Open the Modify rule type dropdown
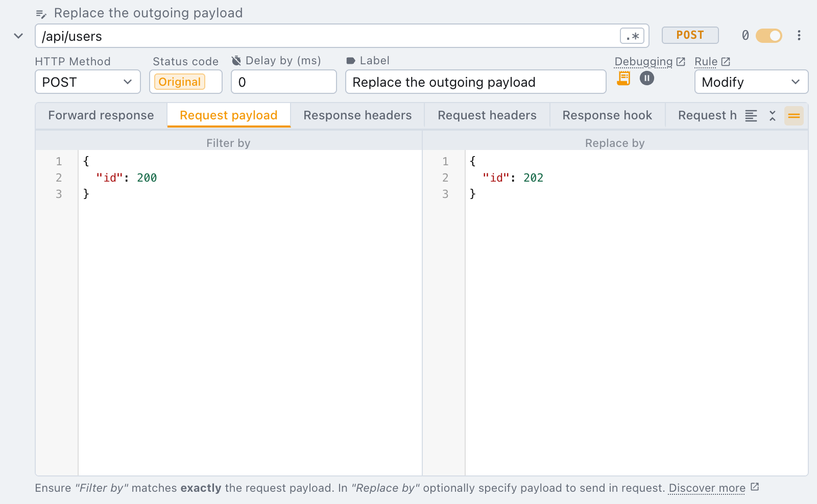Image resolution: width=817 pixels, height=504 pixels. click(x=751, y=82)
